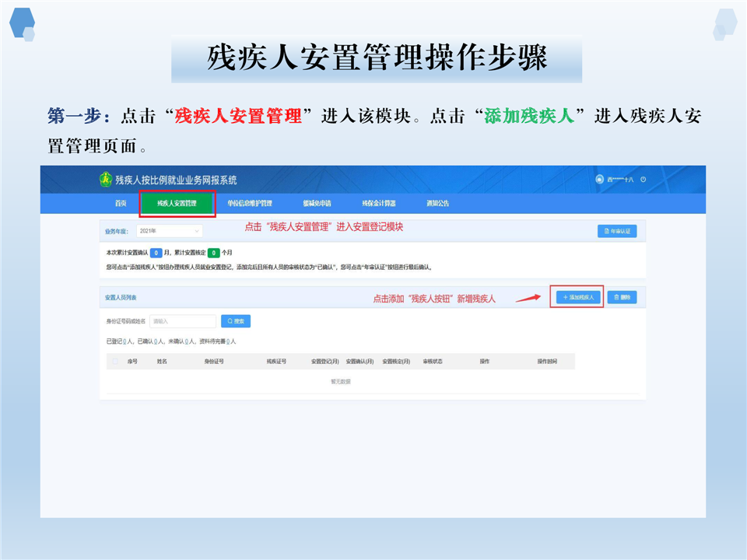
Task: Click the 年审认证 button
Action: pyautogui.click(x=617, y=231)
